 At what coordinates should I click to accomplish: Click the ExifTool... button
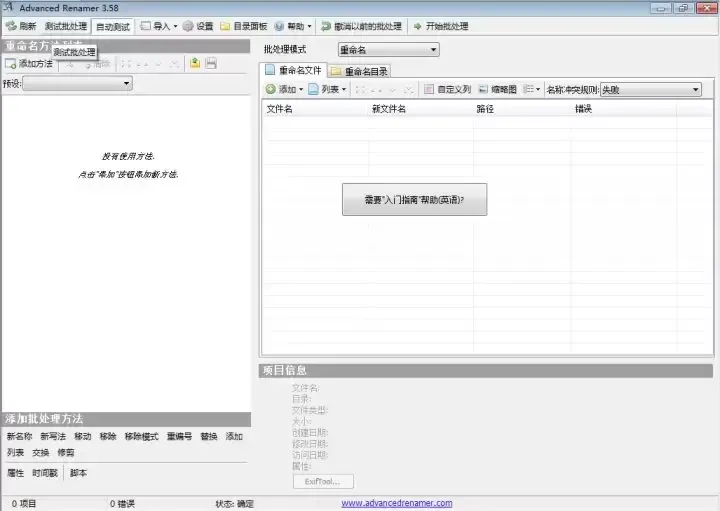pos(323,482)
